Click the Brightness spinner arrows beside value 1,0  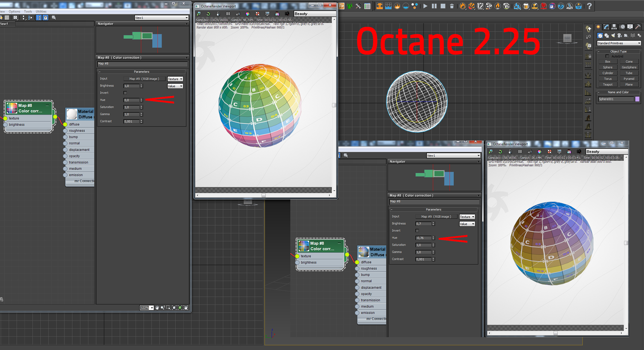[x=142, y=86]
